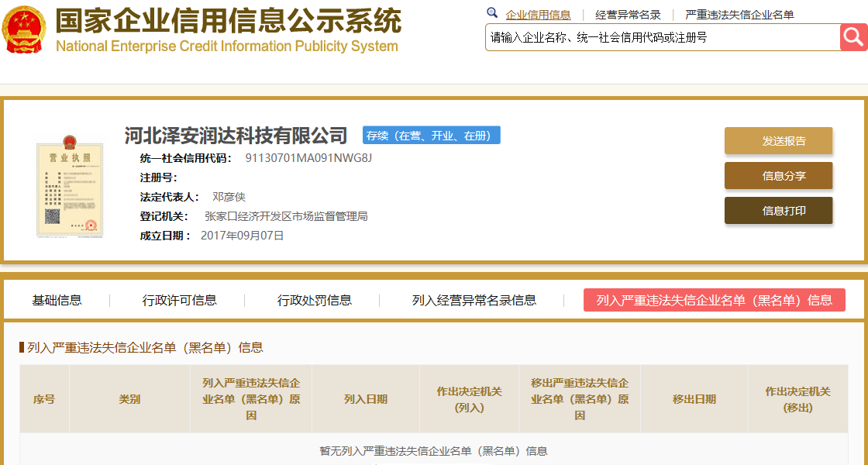Screen dimensions: 868x465
Task: Click the registration authority 张家口经济开发区市场监督管理局
Action: pyautogui.click(x=286, y=216)
